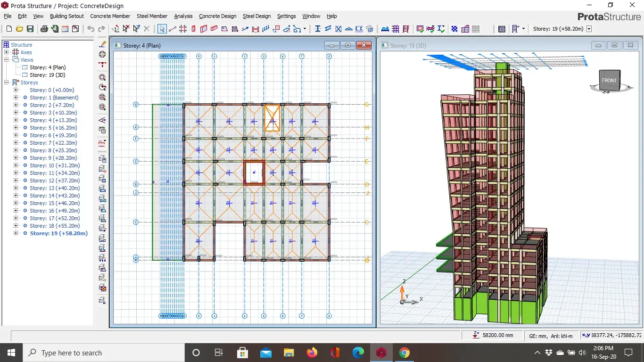Open the Building Setout menu
This screenshot has height=362, width=644.
tap(66, 16)
